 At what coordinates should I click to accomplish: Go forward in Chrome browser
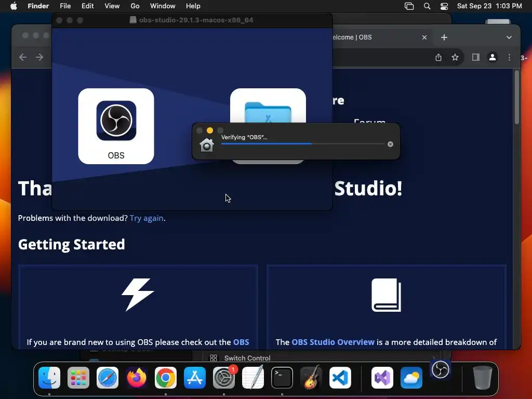tap(39, 57)
